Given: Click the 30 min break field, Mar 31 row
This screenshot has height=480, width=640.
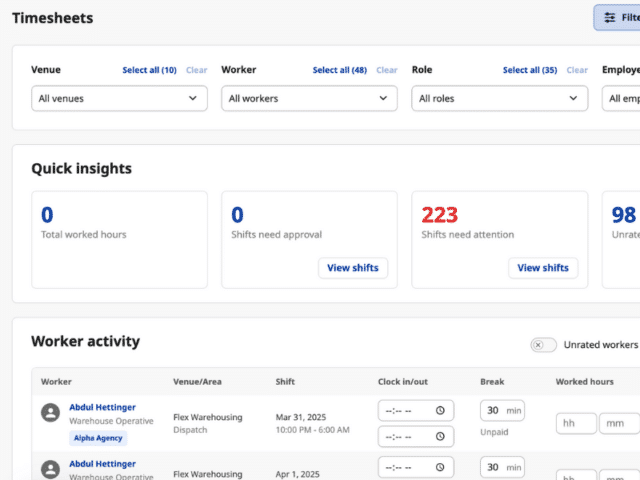Looking at the screenshot, I should [502, 411].
